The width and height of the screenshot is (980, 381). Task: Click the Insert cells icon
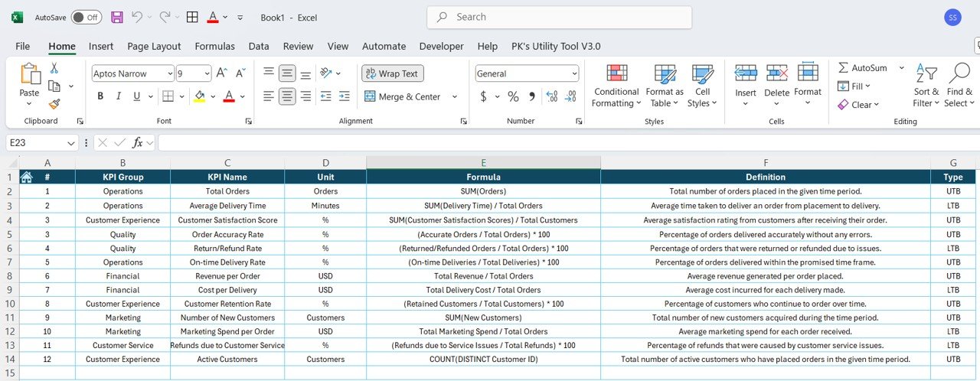(x=746, y=74)
